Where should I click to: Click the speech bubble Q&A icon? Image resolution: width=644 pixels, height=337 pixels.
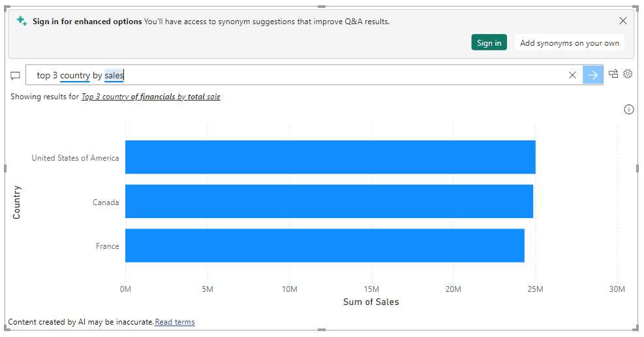click(15, 76)
